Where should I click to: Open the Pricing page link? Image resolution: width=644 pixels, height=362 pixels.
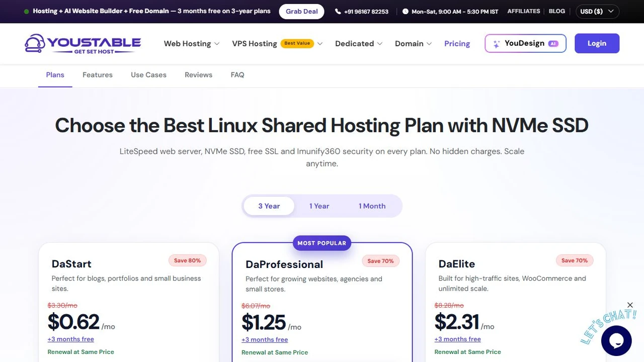click(457, 44)
